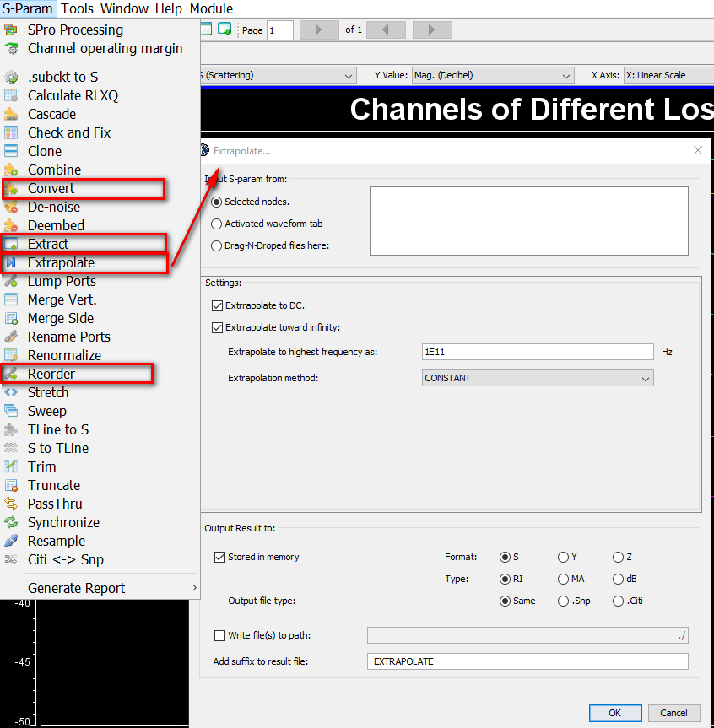Click the Channel operating margin icon
Viewport: 714px width, 728px height.
(11, 48)
